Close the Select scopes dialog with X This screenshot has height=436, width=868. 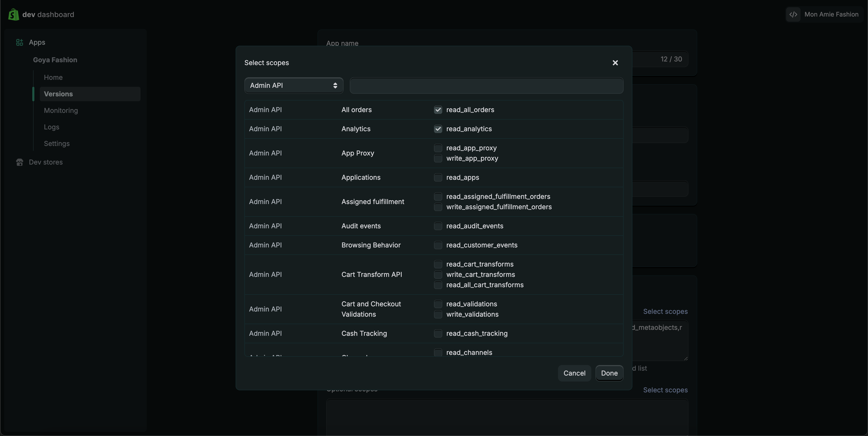click(615, 63)
